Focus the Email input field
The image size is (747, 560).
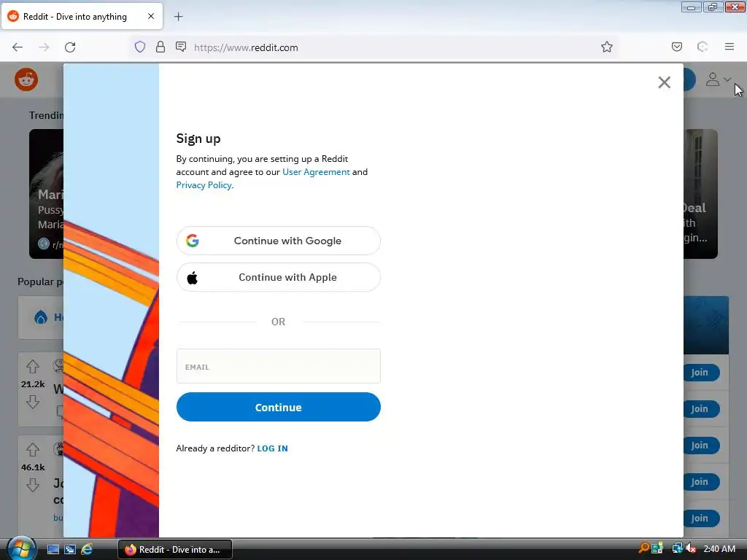[x=278, y=366]
